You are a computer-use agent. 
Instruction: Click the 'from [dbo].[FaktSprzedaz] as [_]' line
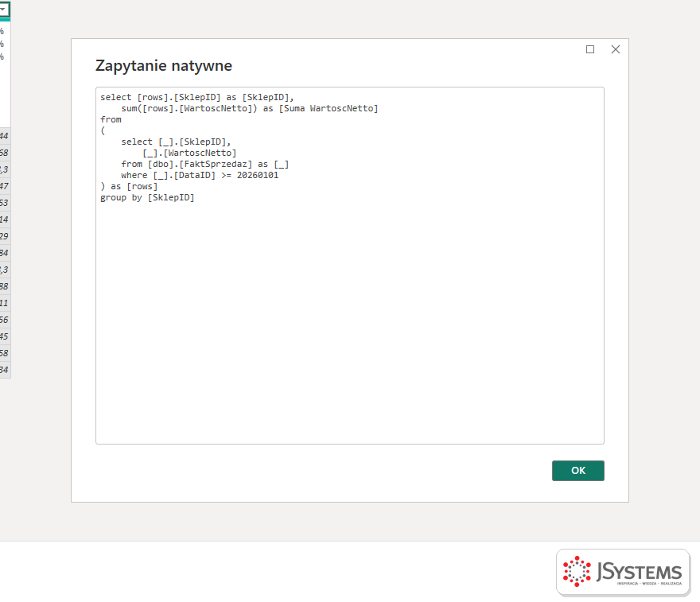[x=205, y=164]
